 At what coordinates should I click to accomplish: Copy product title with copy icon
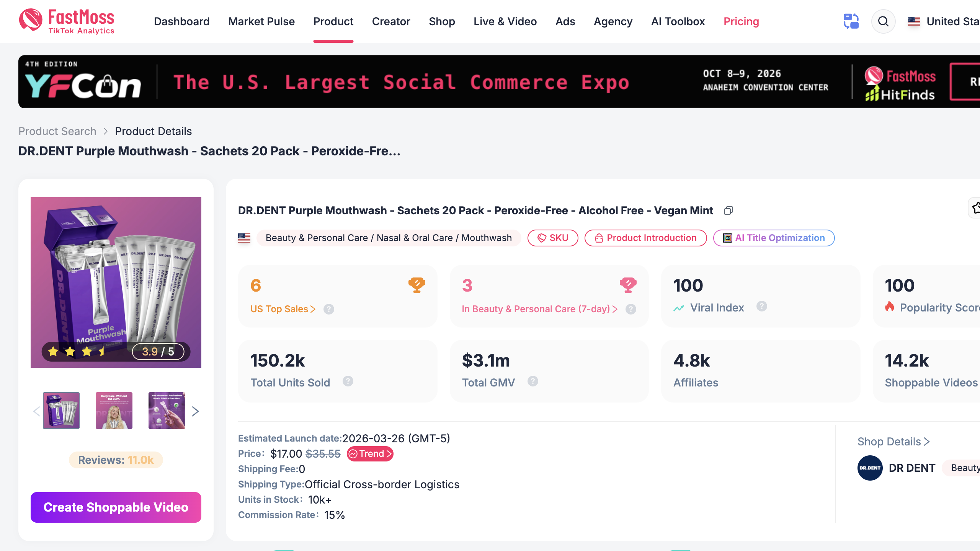click(x=728, y=211)
